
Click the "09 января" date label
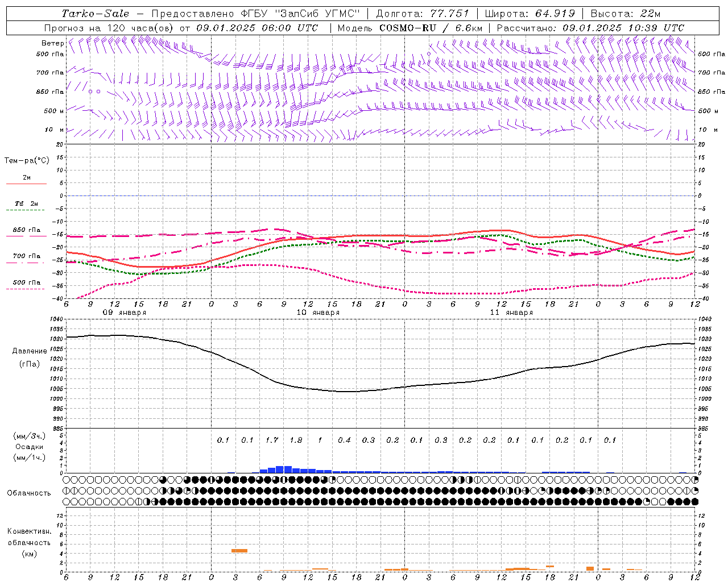pos(124,313)
